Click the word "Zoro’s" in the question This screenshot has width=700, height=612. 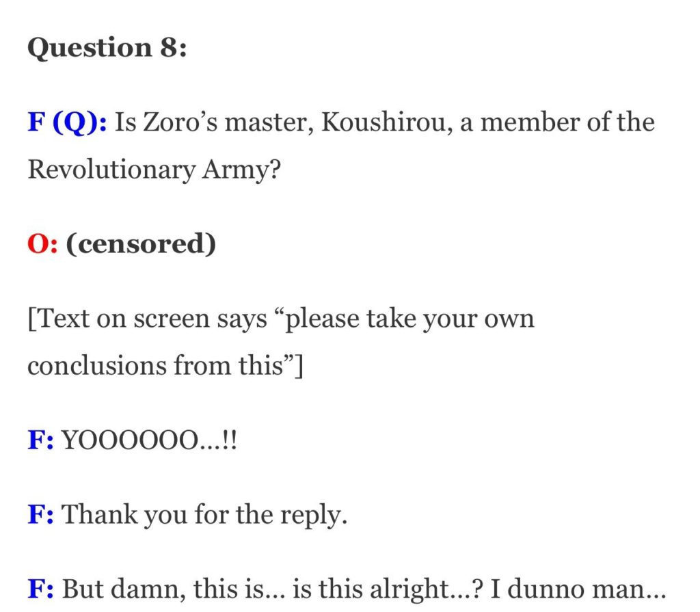[x=180, y=122]
